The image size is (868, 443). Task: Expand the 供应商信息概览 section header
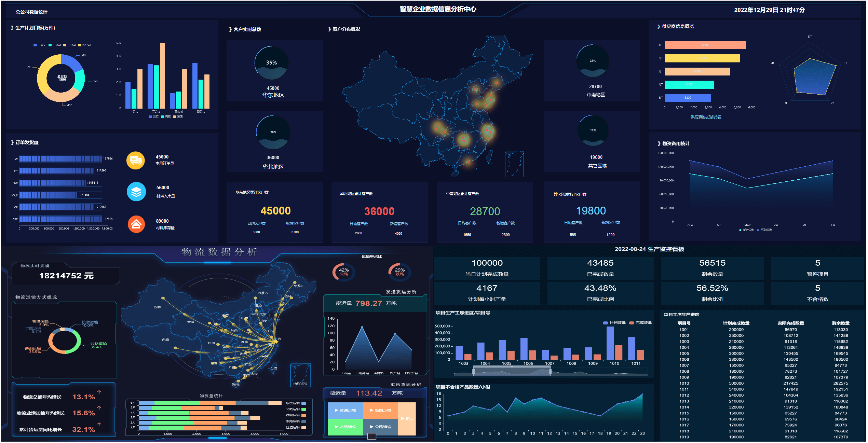pos(676,27)
